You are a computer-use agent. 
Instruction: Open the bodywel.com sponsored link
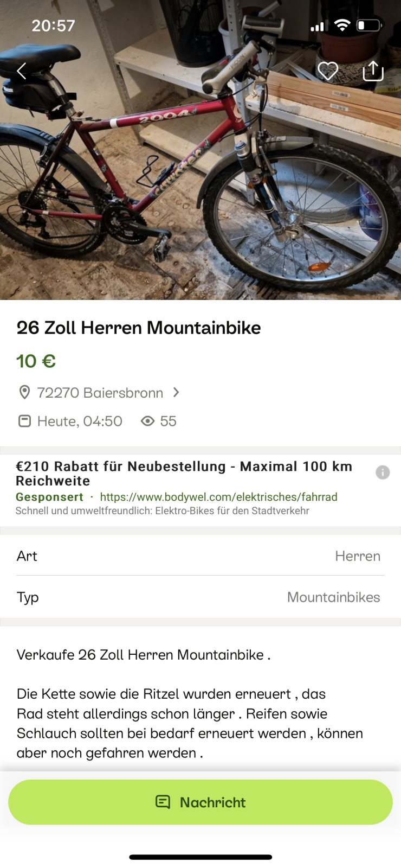click(x=218, y=497)
